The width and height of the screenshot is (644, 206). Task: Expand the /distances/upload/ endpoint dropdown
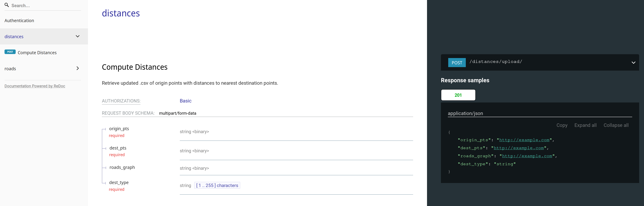pos(633,63)
